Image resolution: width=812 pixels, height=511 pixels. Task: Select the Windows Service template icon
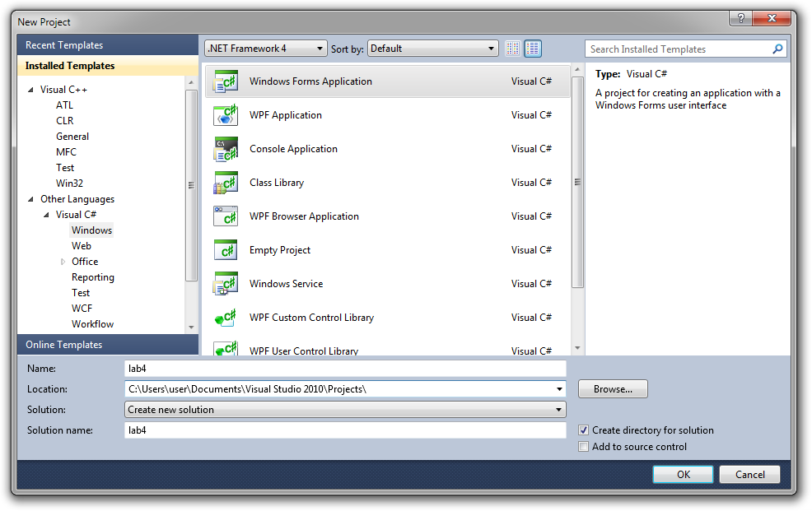pyautogui.click(x=226, y=283)
